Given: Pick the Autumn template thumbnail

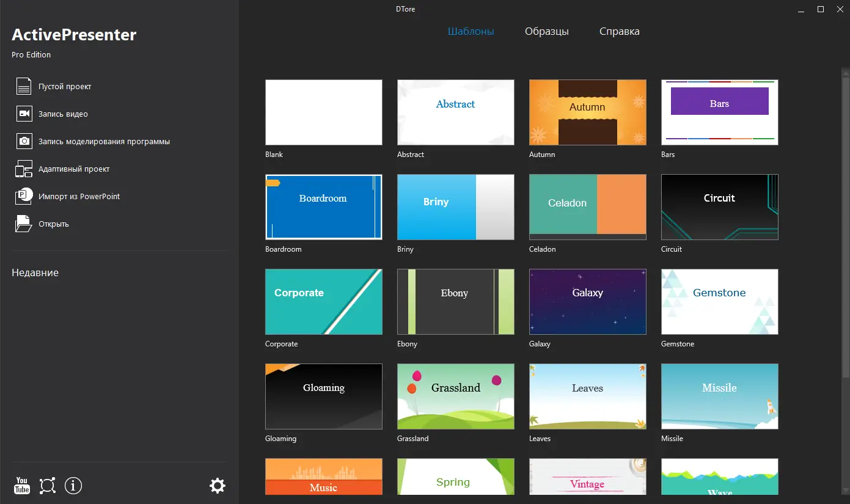Looking at the screenshot, I should 588,112.
